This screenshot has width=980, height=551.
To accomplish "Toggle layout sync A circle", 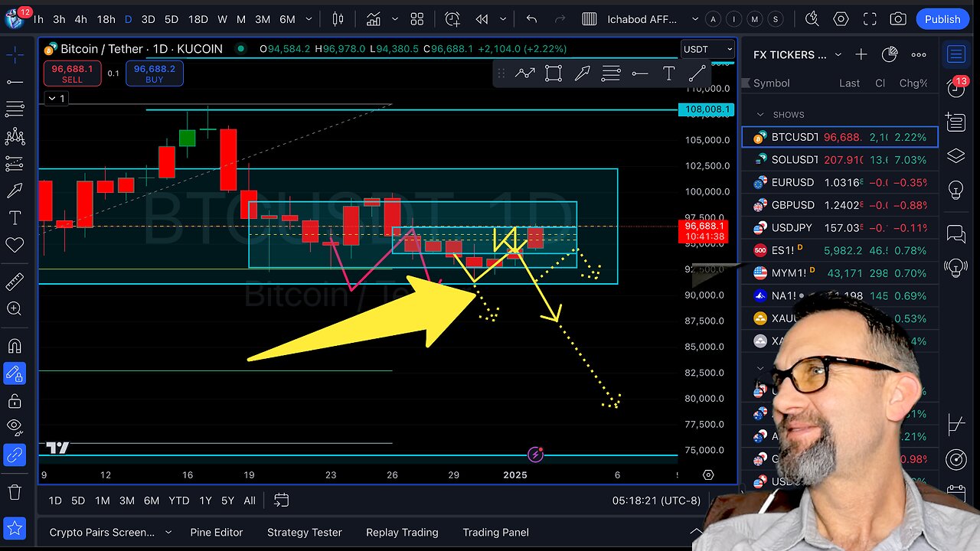I will click(714, 19).
